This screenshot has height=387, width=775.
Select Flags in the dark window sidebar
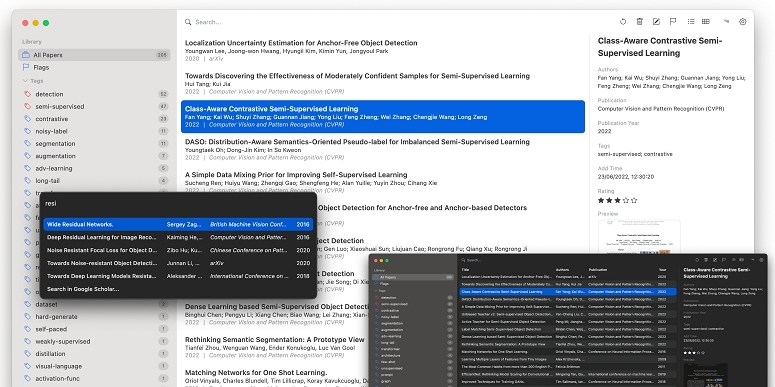click(413, 284)
